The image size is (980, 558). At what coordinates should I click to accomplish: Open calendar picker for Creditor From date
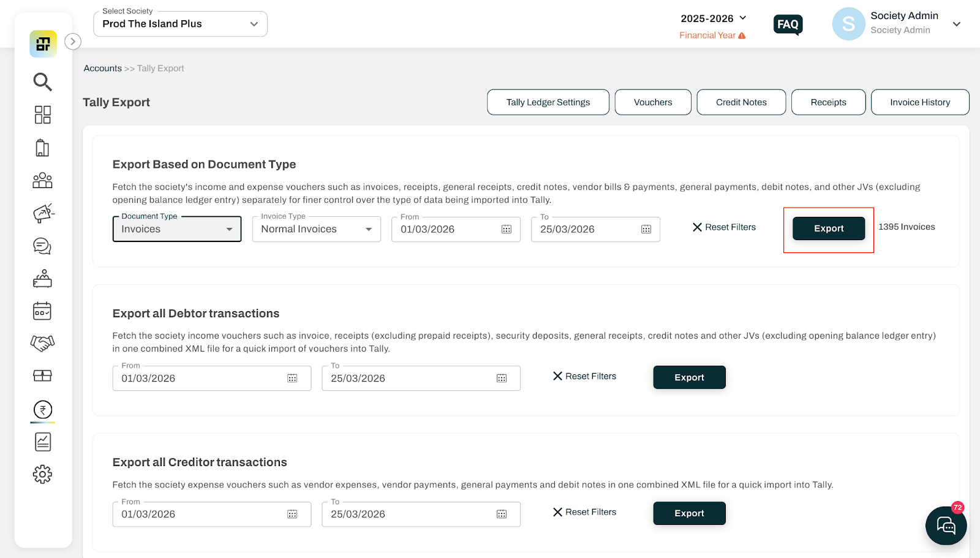[x=292, y=515]
